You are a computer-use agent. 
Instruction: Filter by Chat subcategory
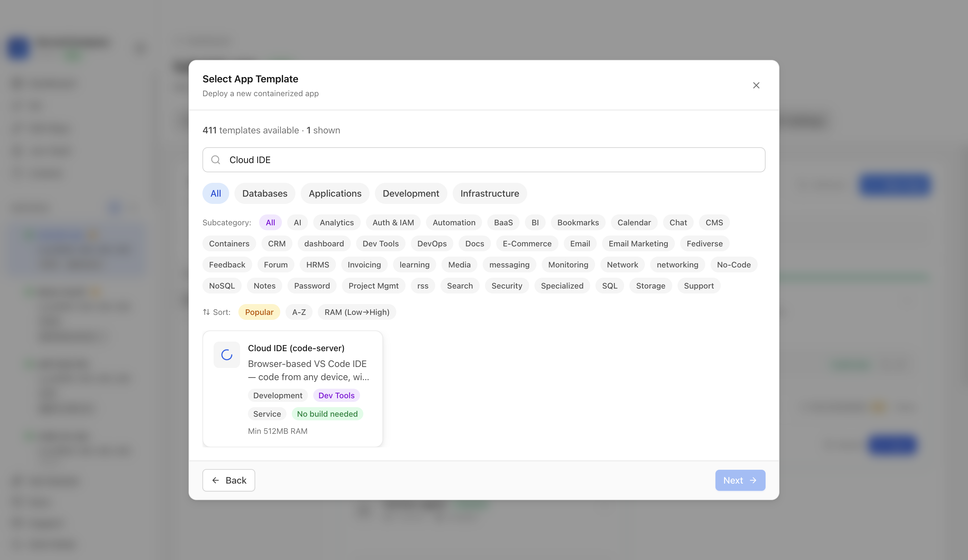tap(678, 223)
